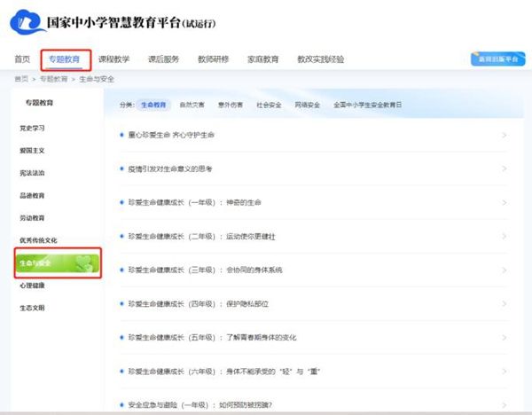The height and width of the screenshot is (415, 532).
Task: Select the 生命教育 category filter
Action: [x=153, y=105]
